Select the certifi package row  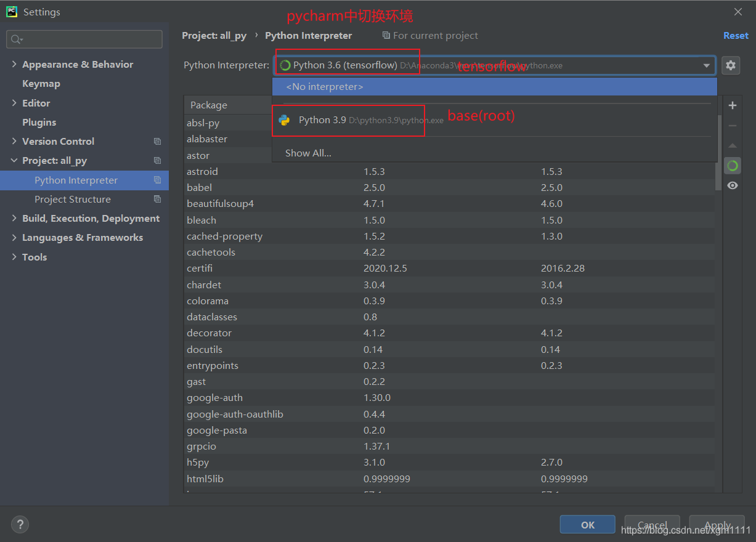click(x=450, y=269)
